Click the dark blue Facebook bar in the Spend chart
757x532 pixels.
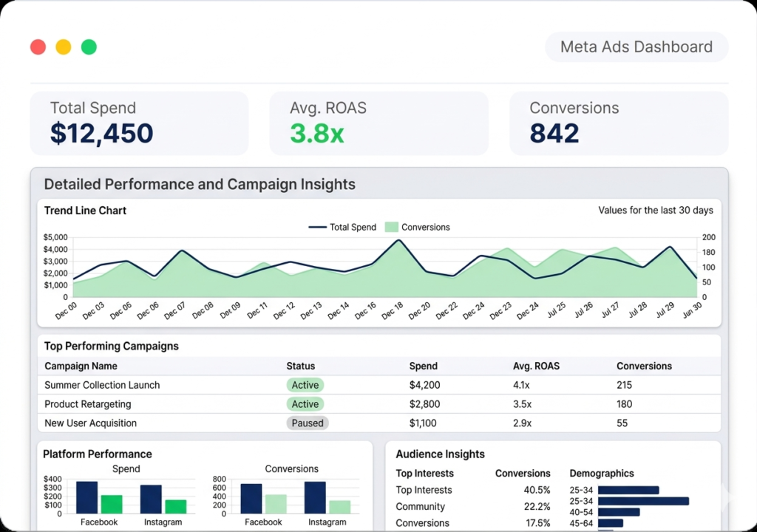[x=86, y=498]
